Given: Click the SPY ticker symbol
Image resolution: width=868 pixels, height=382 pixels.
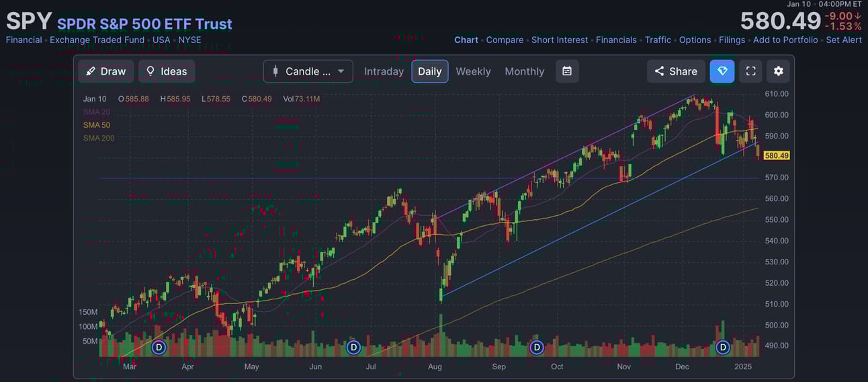Looking at the screenshot, I should tap(29, 21).
